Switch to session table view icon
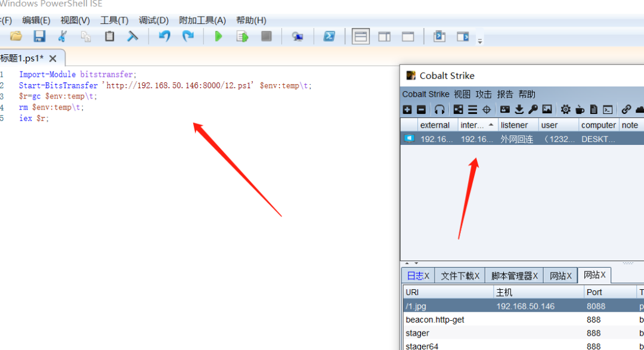 (x=472, y=109)
